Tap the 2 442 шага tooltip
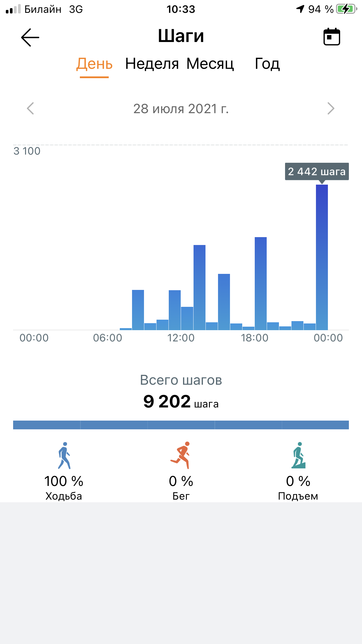 coord(317,171)
